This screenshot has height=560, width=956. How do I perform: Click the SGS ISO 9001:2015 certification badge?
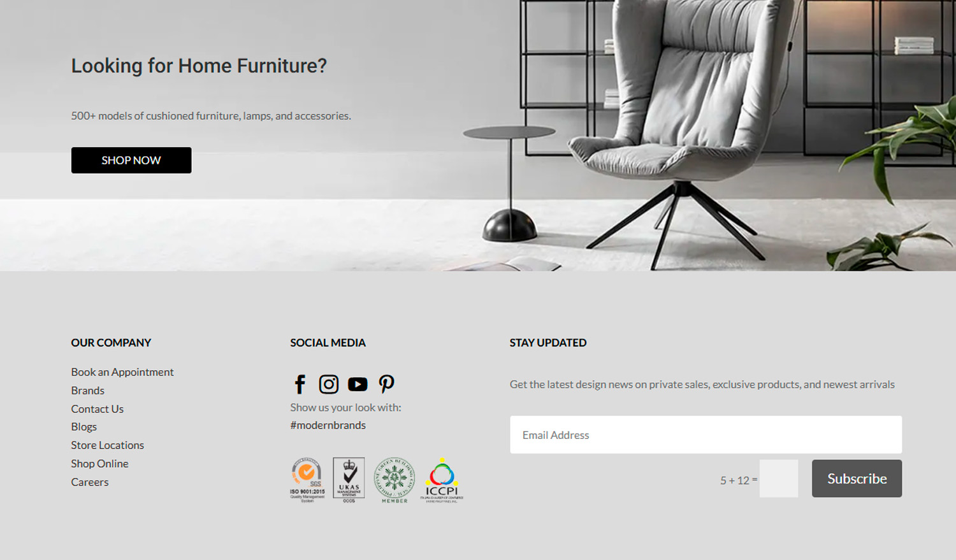(307, 480)
